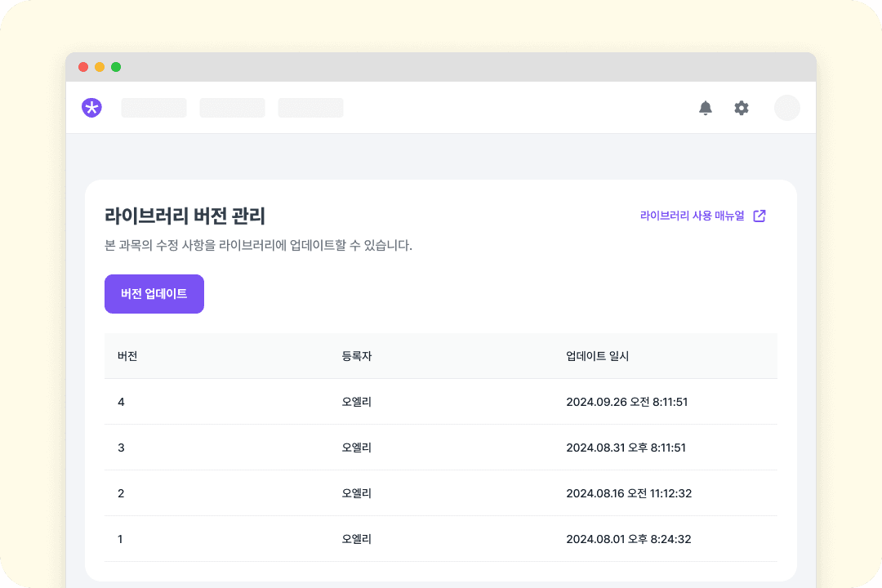The image size is (882, 588).
Task: Click 오엘리 in version 1 row
Action: (357, 539)
